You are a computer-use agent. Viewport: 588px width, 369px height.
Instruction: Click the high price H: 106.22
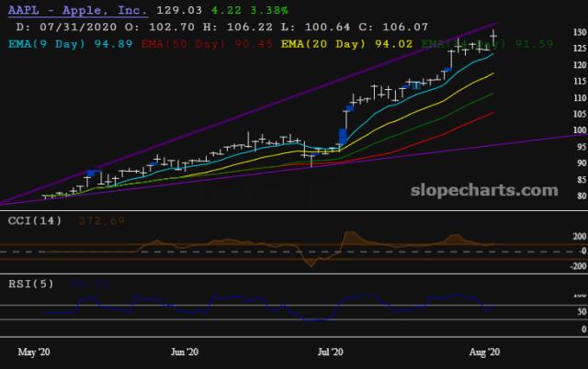point(238,27)
